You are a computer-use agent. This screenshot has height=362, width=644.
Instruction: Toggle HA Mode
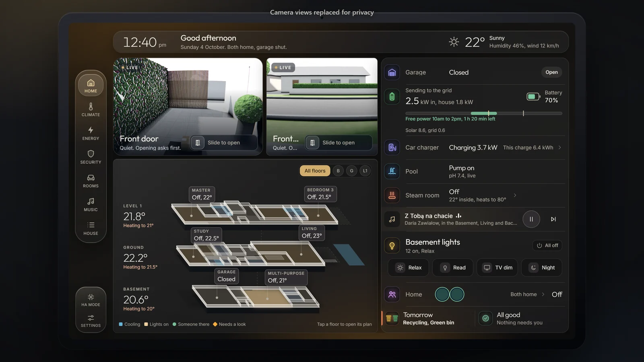click(x=91, y=300)
